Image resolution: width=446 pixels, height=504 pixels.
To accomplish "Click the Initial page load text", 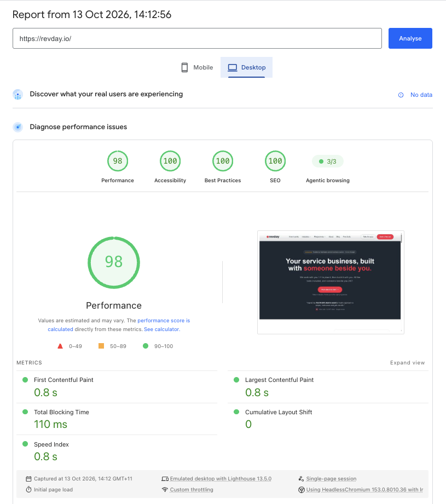I will [53, 490].
